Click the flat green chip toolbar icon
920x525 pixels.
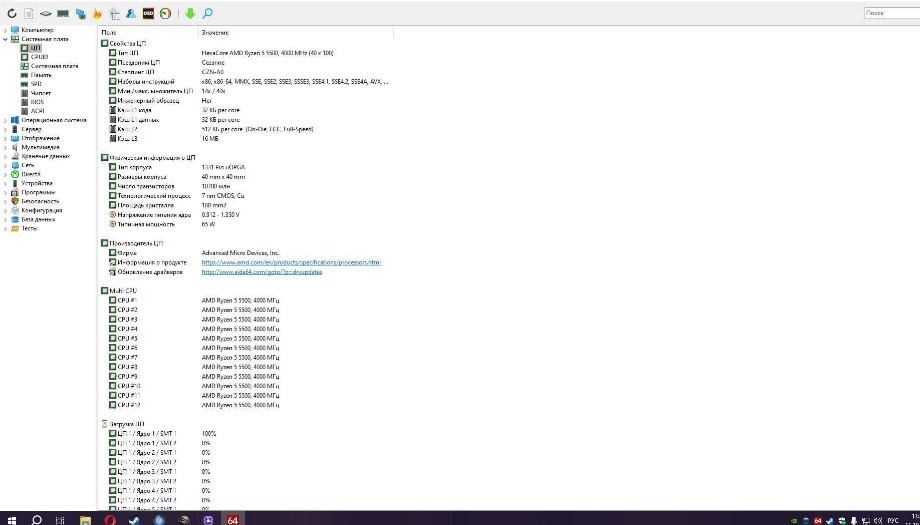click(45, 13)
